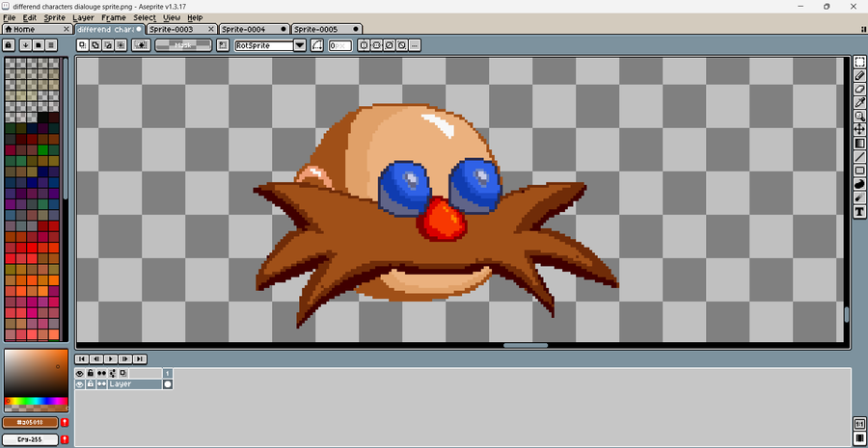Click the pivot settings icon
The image size is (868, 448).
[x=223, y=45]
